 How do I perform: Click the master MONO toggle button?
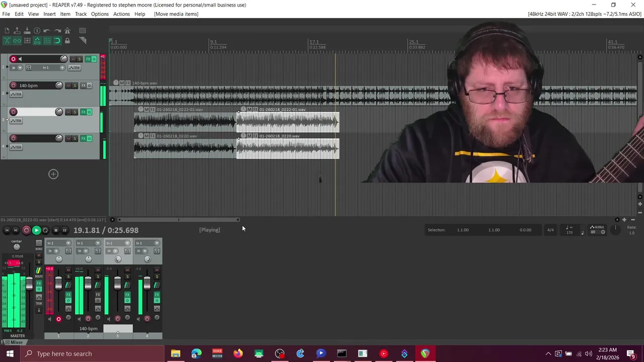click(39, 243)
